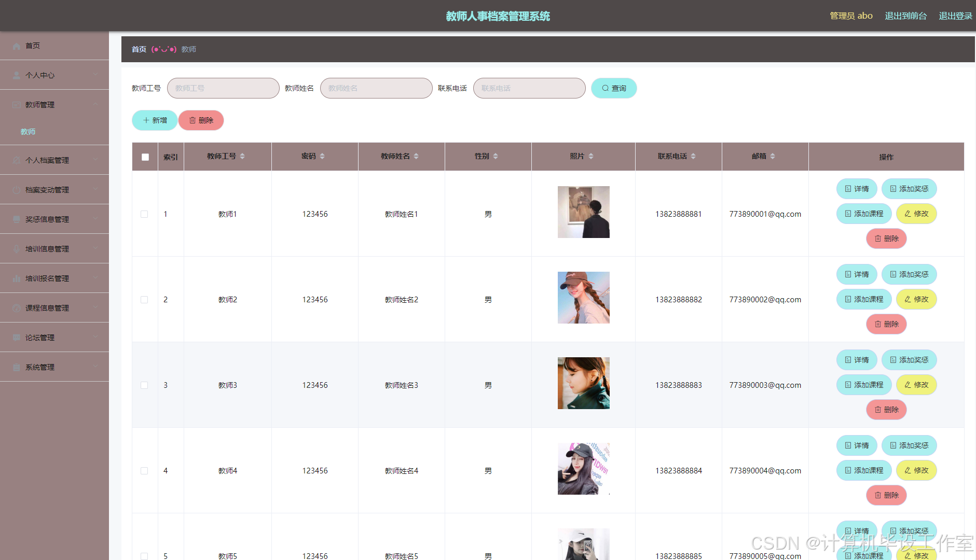Click the 新增 add button
Viewport: 976px width, 560px height.
pos(155,120)
